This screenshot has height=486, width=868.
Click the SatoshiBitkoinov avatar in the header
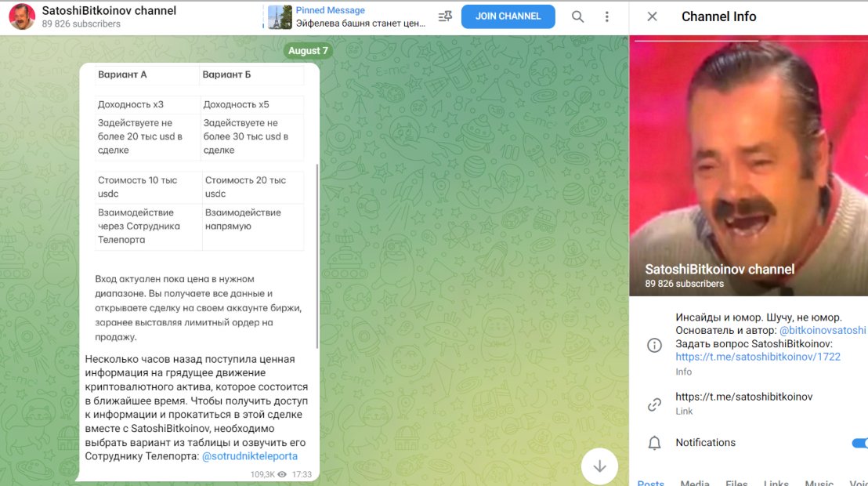(x=22, y=16)
